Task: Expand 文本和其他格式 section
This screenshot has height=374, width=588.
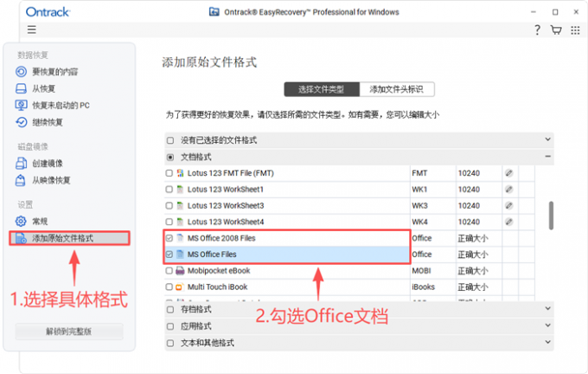Action: pyautogui.click(x=547, y=342)
